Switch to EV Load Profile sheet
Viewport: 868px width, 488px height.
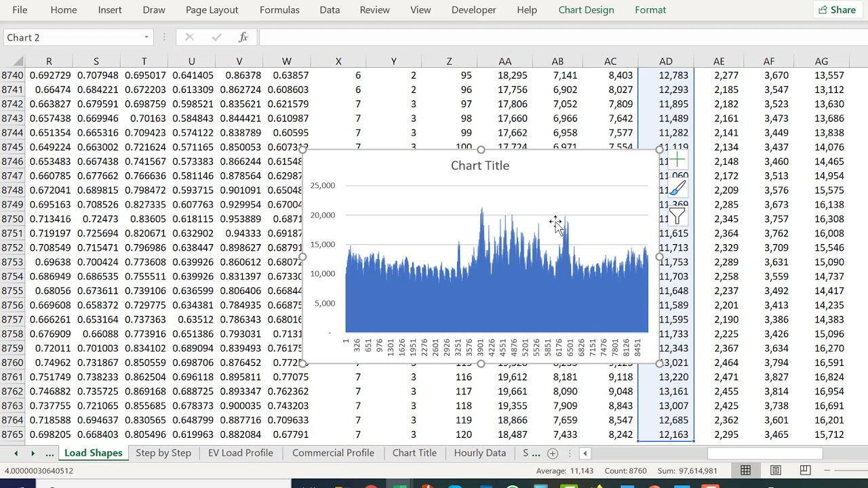(241, 453)
